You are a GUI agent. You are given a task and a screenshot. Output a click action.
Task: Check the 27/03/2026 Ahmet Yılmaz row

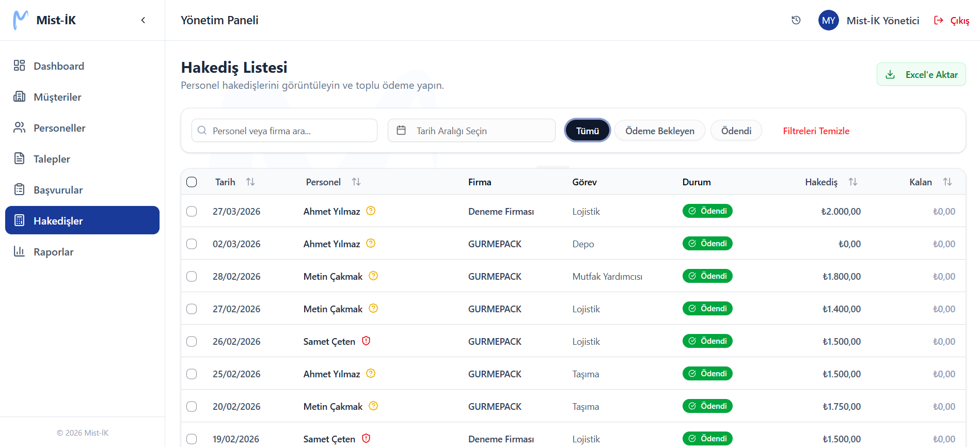[x=192, y=211]
